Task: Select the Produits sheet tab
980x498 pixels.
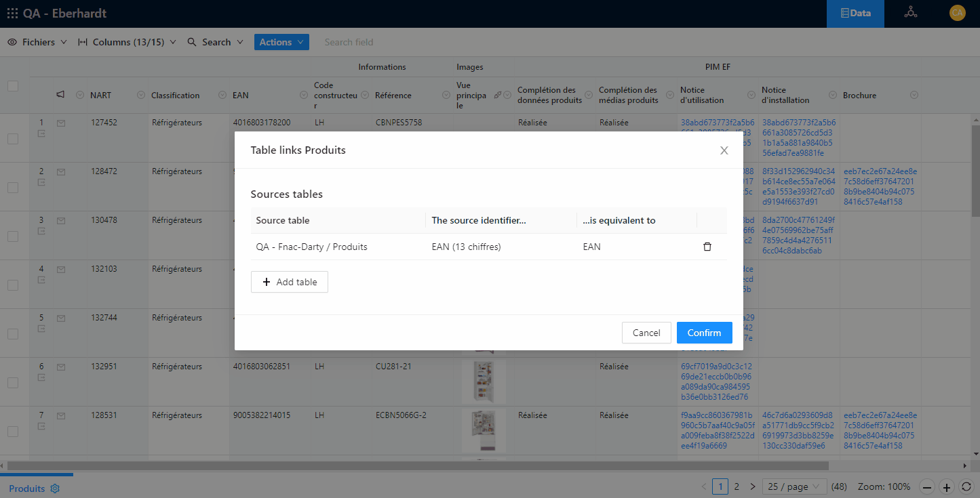Action: (x=27, y=489)
